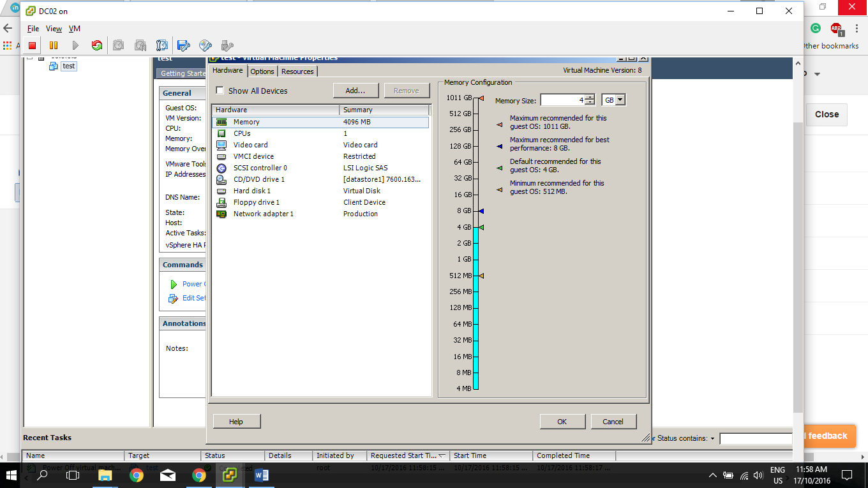Open the File menu
868x488 pixels.
(33, 29)
